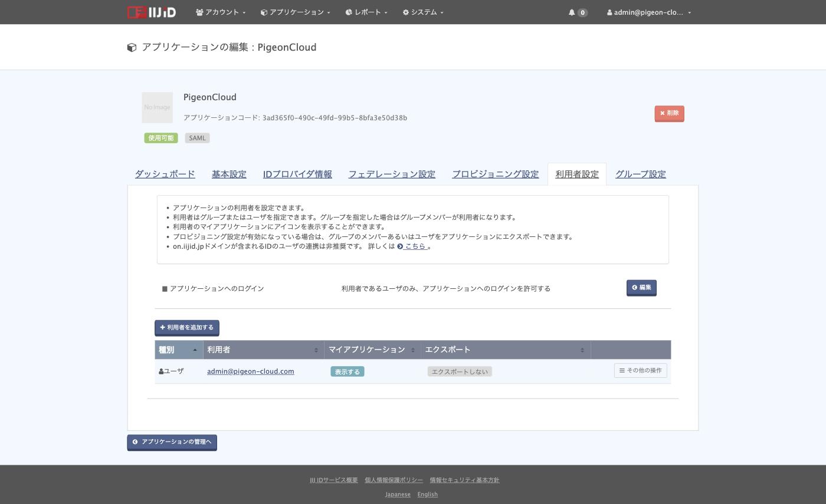The height and width of the screenshot is (504, 826).
Task: Sort table by マイアプリケーション column
Action: pyautogui.click(x=372, y=350)
